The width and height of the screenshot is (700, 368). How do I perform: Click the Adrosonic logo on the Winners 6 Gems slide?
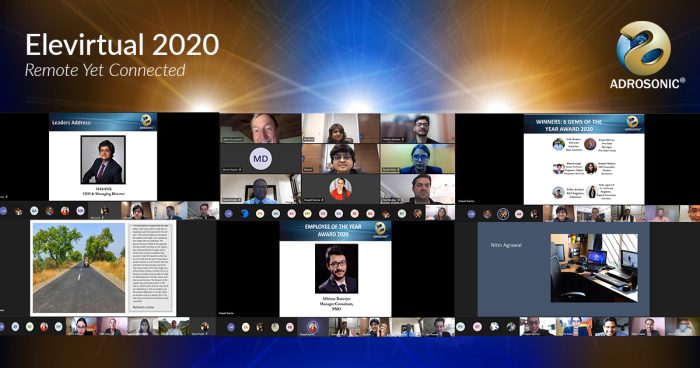632,123
